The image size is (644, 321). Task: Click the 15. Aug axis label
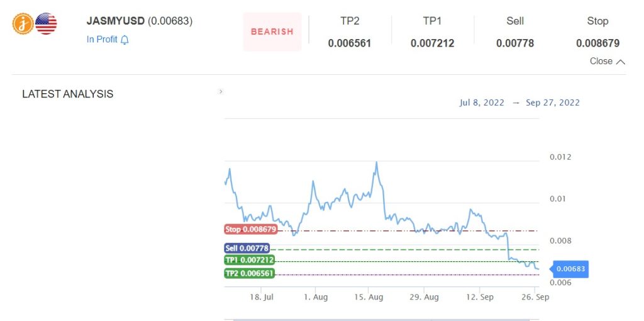point(369,297)
